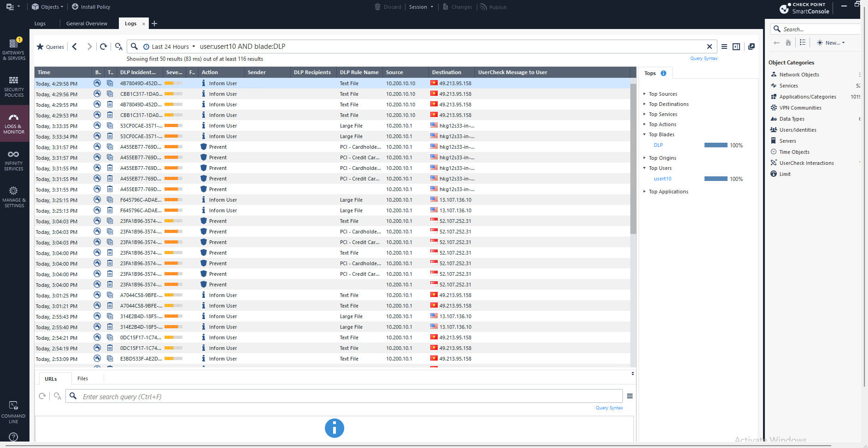Select the Queries star icon
This screenshot has height=448, width=868.
[40, 47]
